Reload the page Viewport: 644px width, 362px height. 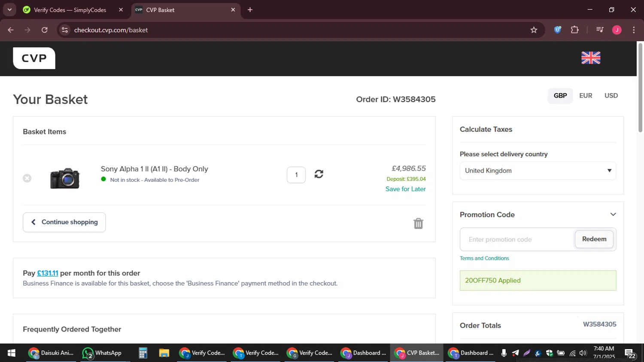(45, 30)
